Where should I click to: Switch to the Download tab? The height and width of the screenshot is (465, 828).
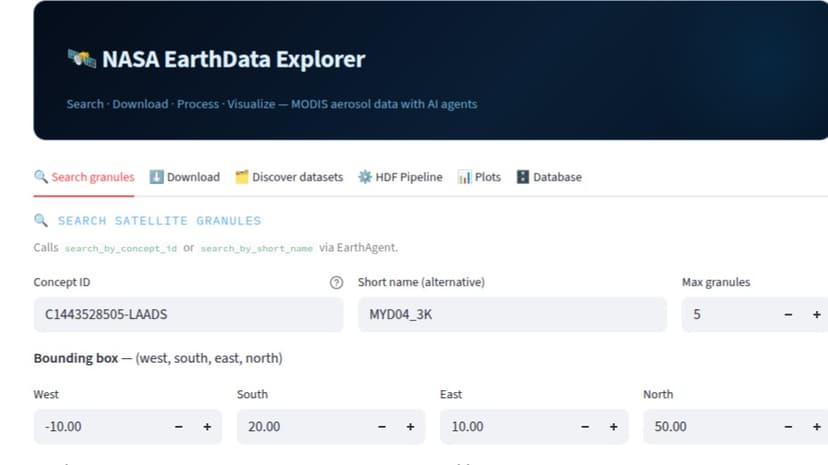pyautogui.click(x=184, y=177)
